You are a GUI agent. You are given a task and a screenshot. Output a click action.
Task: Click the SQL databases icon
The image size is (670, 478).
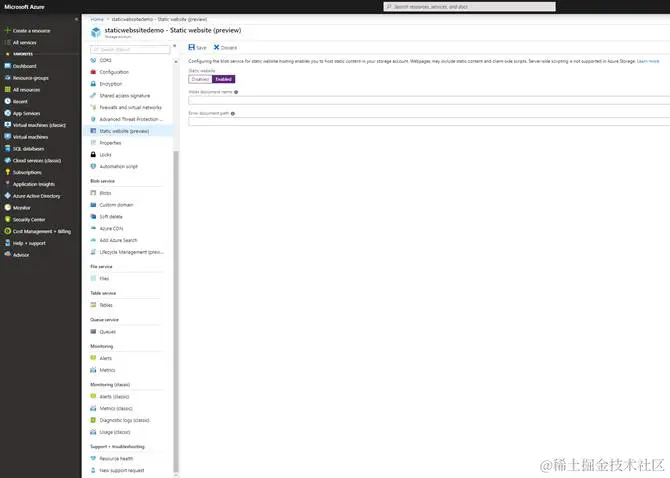click(x=7, y=149)
